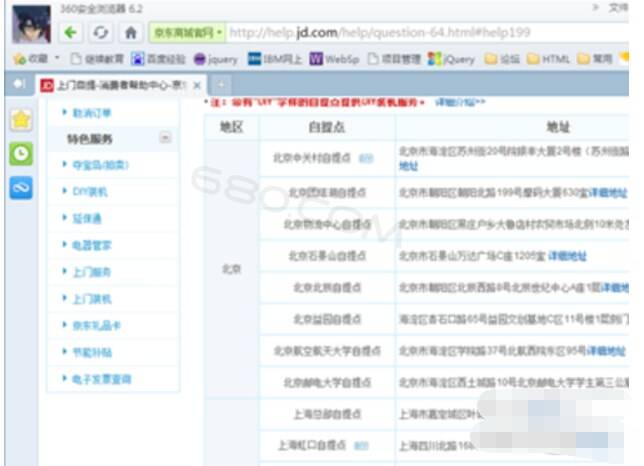Open 详细地址 link in 石景山 row
The height and width of the screenshot is (466, 644).
(568, 256)
